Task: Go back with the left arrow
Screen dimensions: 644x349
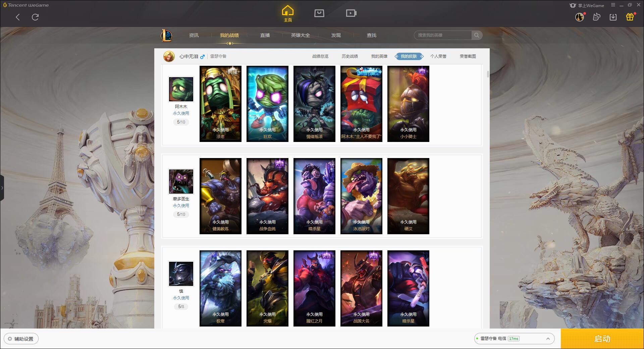Action: tap(18, 17)
